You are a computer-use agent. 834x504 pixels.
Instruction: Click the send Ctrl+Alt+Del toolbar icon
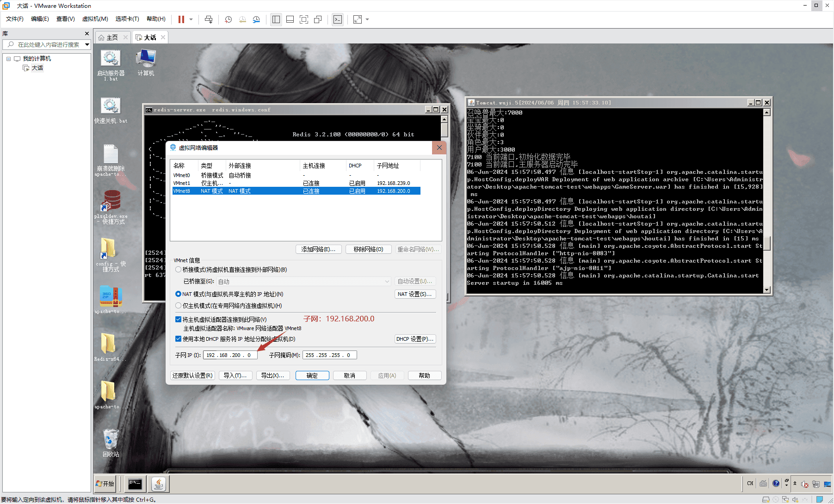tap(209, 19)
